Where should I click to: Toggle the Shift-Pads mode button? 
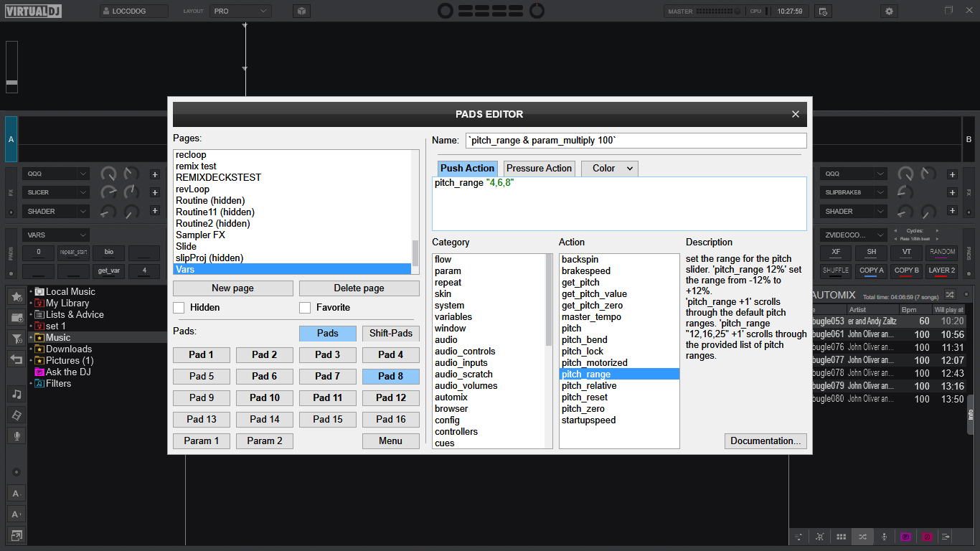tap(391, 333)
